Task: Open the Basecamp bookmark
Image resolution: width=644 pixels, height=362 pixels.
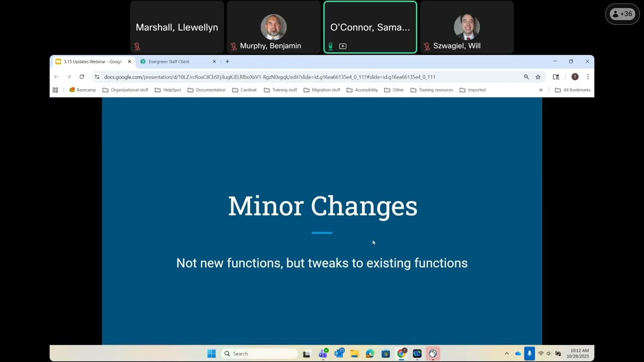Action: (x=83, y=90)
